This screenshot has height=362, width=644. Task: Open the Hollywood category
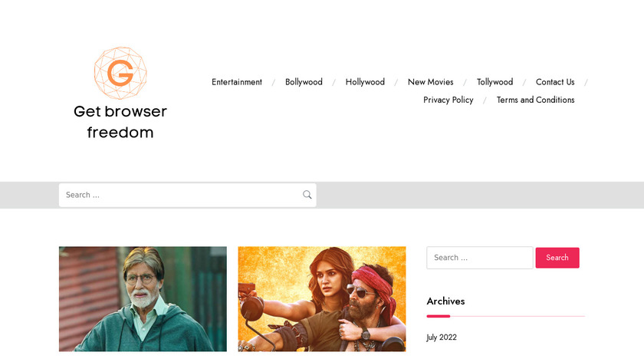[365, 82]
